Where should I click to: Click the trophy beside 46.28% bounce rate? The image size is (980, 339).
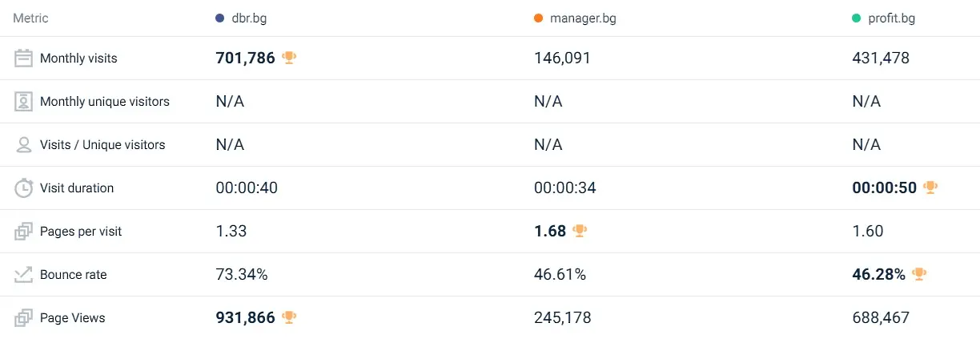(x=919, y=274)
